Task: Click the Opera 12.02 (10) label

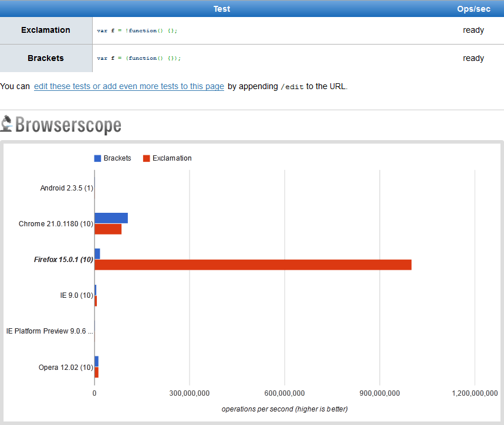Action: tap(66, 368)
